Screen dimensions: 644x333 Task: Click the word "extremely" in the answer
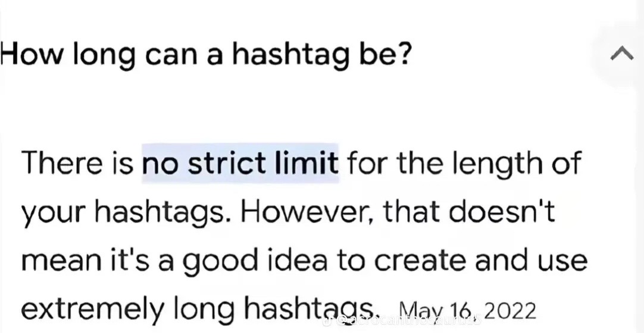92,311
